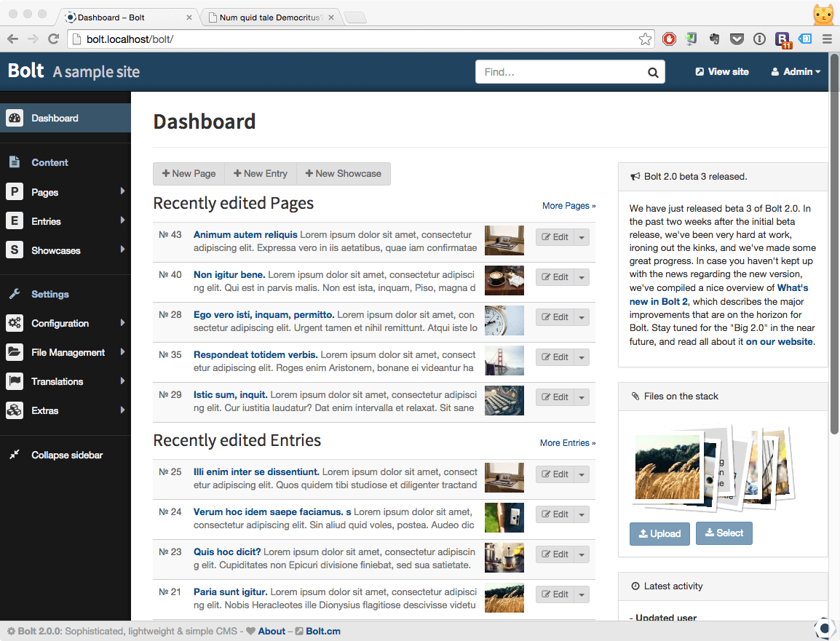Image resolution: width=840 pixels, height=641 pixels.
Task: Click Collapse sidebar label
Action: (67, 455)
